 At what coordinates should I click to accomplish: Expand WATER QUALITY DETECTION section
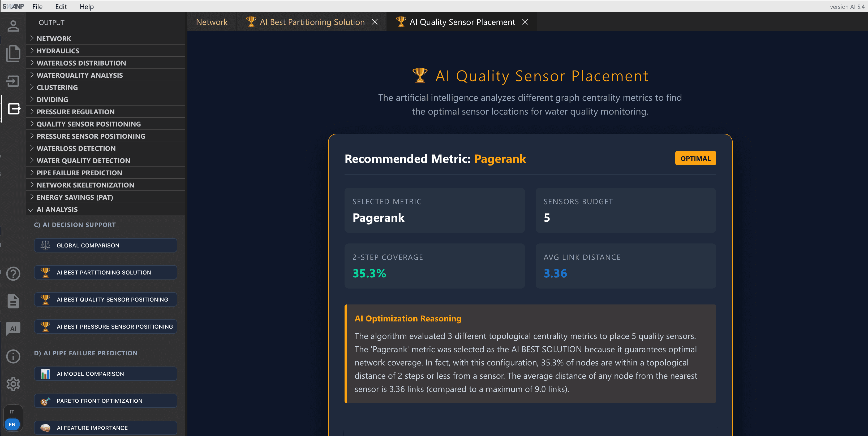coord(105,161)
